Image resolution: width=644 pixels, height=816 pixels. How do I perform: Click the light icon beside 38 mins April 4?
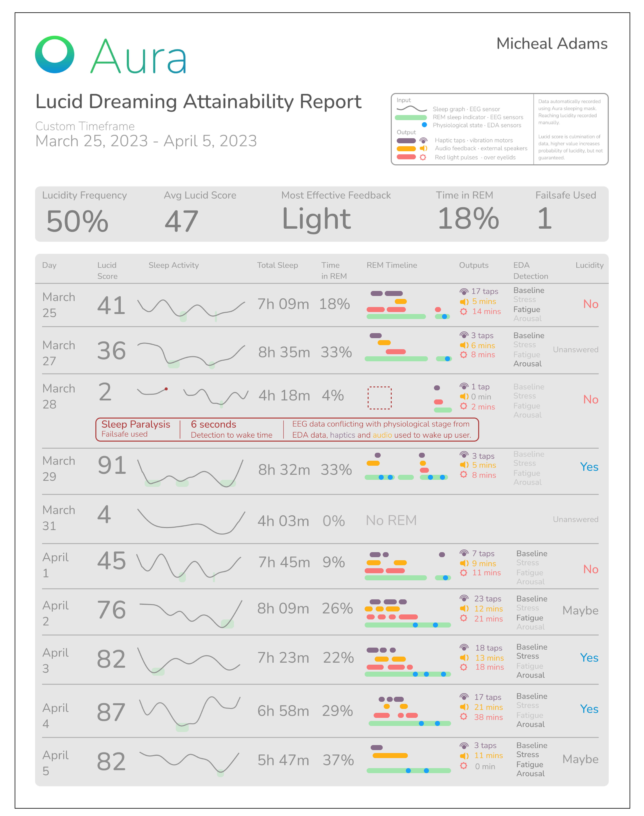[x=464, y=716]
